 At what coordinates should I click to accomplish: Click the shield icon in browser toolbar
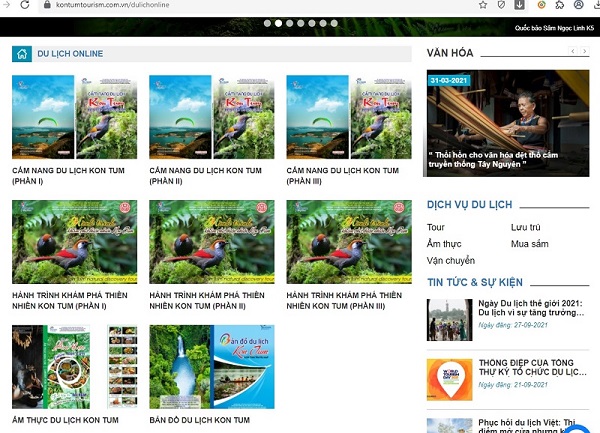pyautogui.click(x=502, y=5)
